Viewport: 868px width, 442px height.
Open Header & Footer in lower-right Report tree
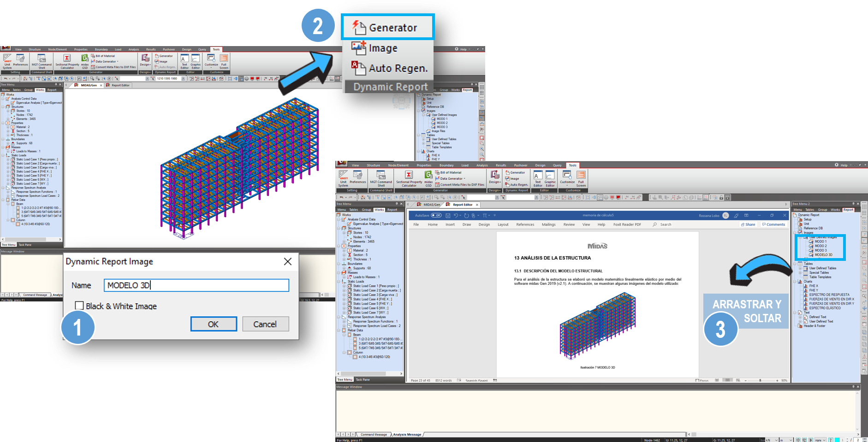point(814,326)
